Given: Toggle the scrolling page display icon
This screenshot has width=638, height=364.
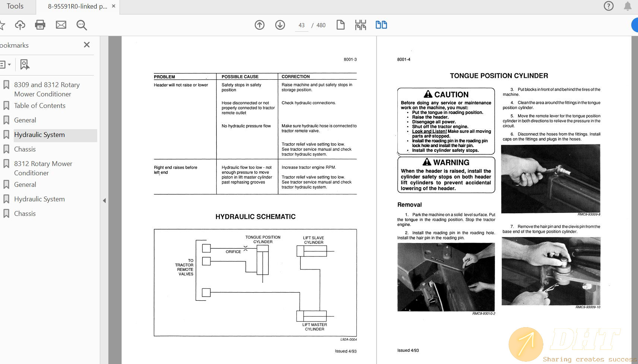Looking at the screenshot, I should tap(361, 25).
